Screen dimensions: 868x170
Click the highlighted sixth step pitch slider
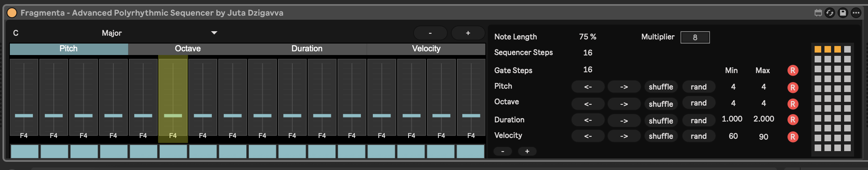click(173, 115)
